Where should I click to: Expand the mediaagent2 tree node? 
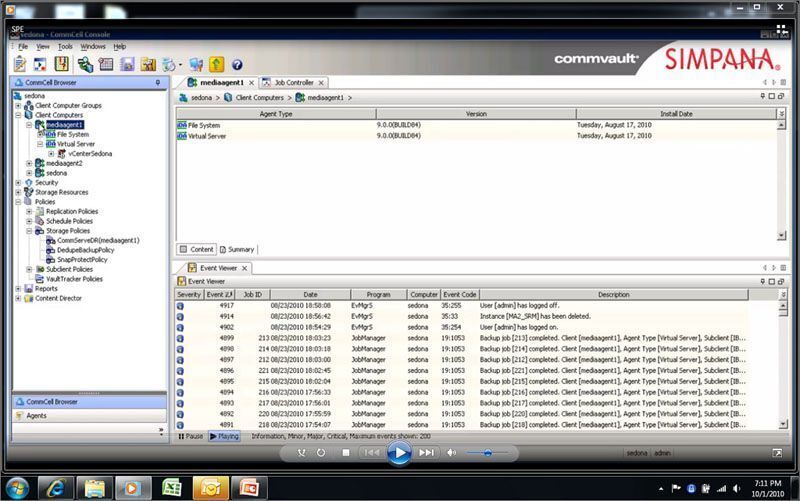coord(29,163)
